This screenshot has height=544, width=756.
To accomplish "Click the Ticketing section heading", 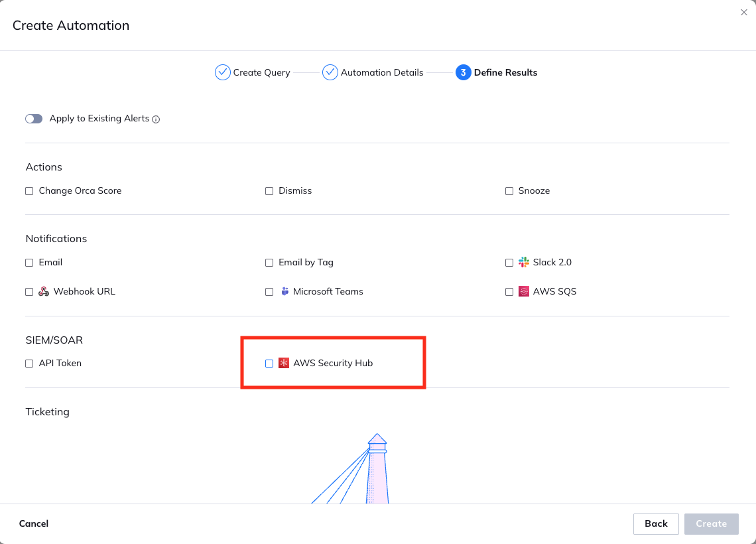I will (47, 412).
